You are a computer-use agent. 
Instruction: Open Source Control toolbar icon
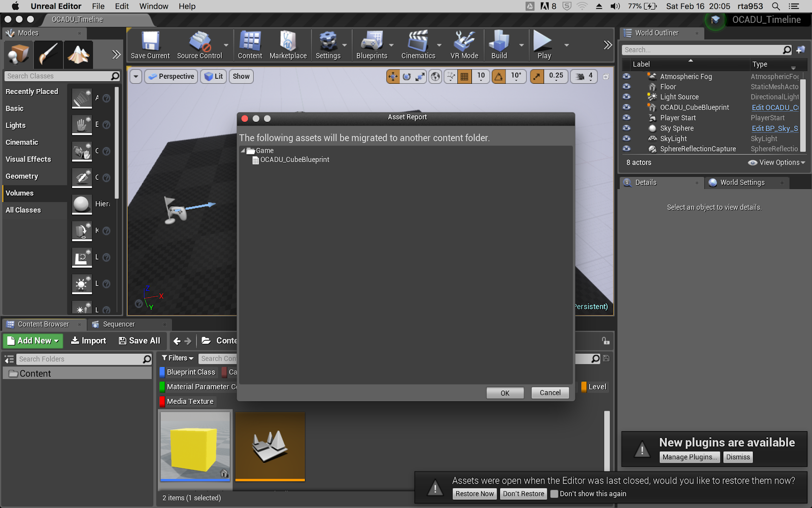tap(199, 45)
